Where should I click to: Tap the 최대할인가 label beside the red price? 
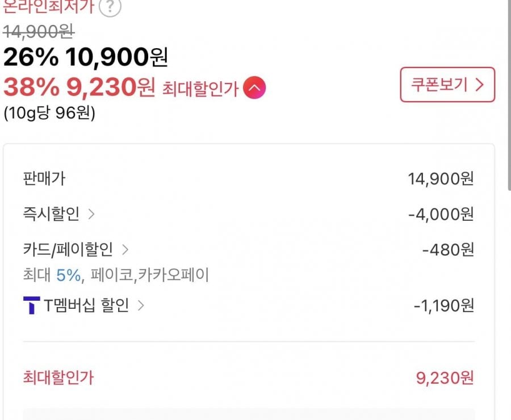point(200,89)
